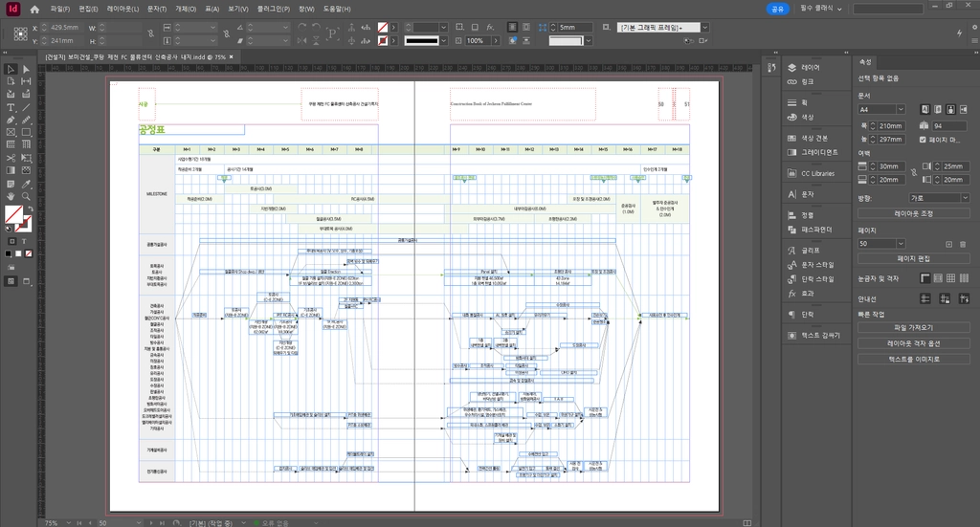Open the CC Libraries panel
980x527 pixels.
tap(811, 173)
